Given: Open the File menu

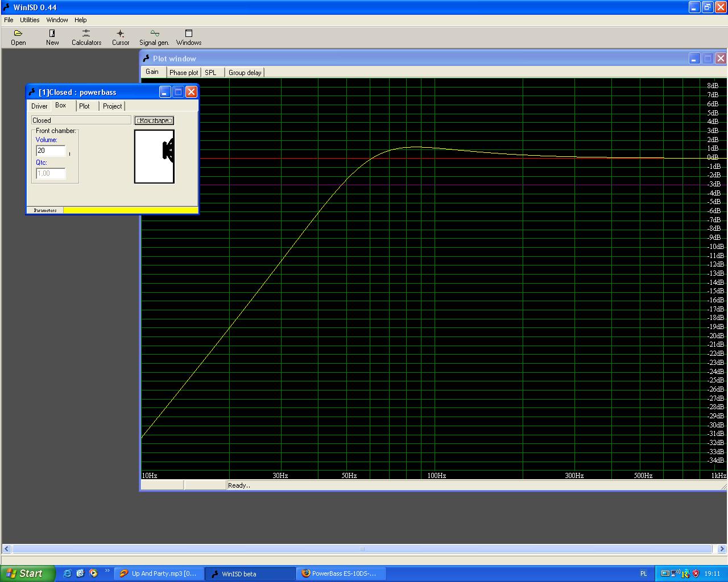Looking at the screenshot, I should [x=9, y=20].
